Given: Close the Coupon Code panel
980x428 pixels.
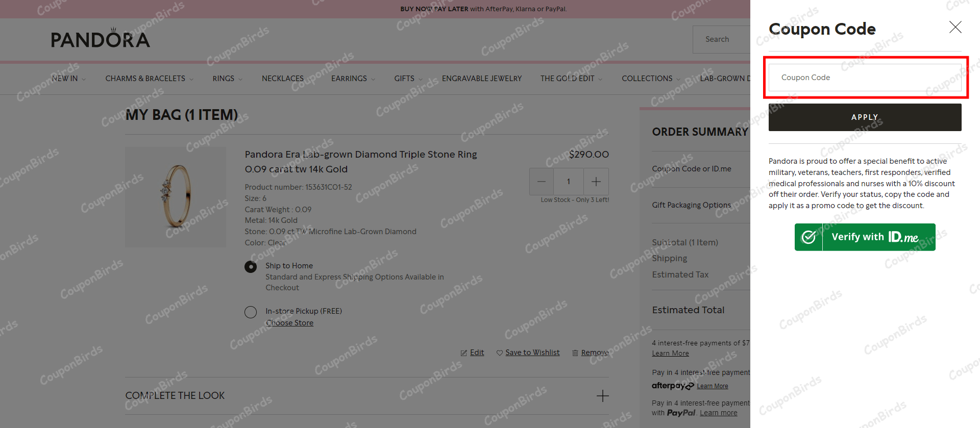Looking at the screenshot, I should [x=955, y=28].
